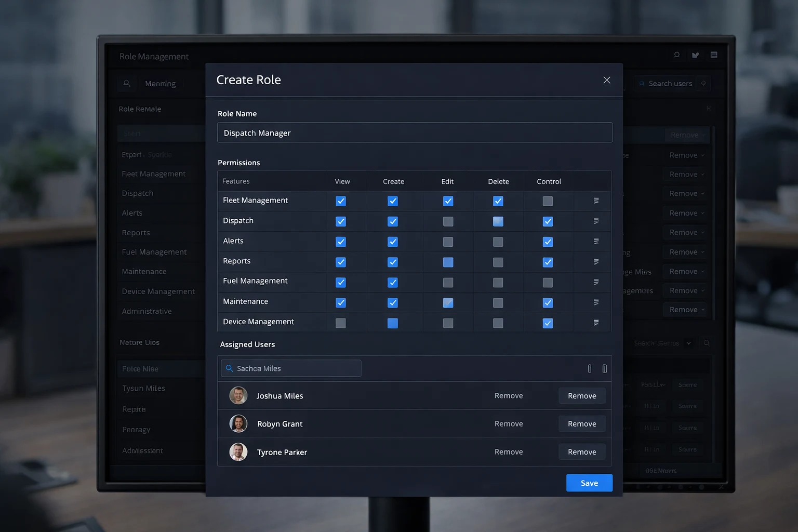
Task: Open the Search Terms dropdown in background panel
Action: (x=688, y=343)
